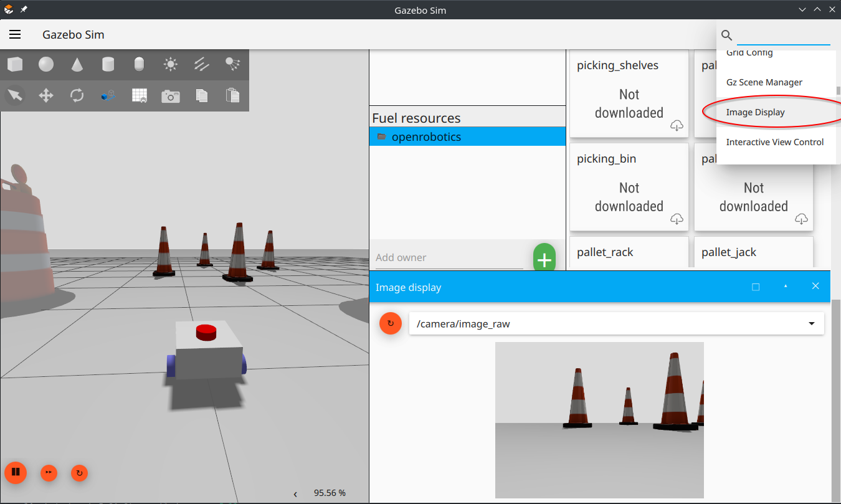Insert a cone shape
The height and width of the screenshot is (504, 841).
pos(77,64)
